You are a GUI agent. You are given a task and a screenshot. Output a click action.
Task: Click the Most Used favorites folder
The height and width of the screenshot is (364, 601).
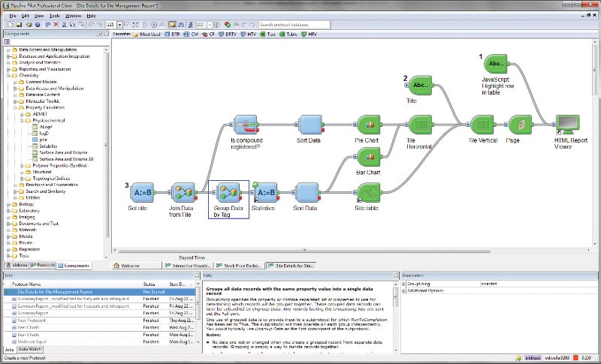tap(146, 34)
